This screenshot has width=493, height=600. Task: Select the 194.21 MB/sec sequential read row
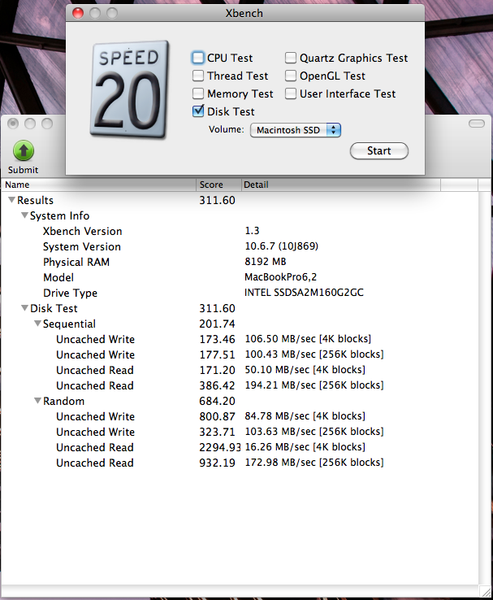[x=240, y=385]
